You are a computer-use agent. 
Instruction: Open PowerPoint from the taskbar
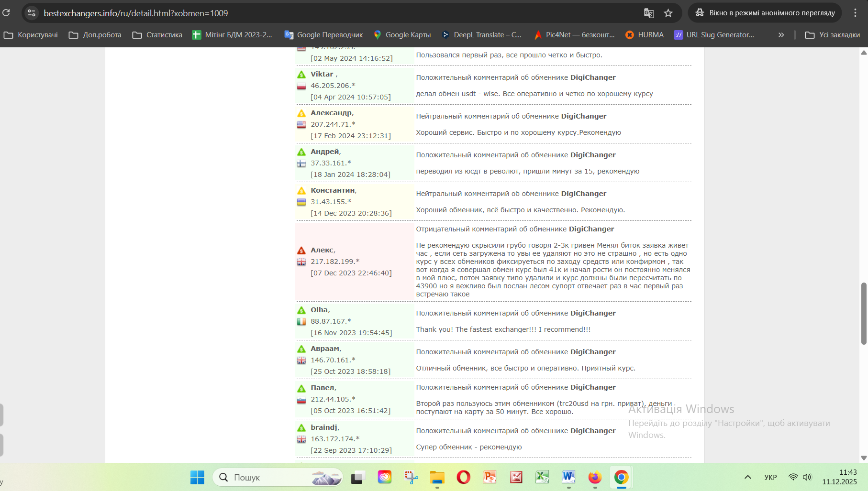coord(490,477)
